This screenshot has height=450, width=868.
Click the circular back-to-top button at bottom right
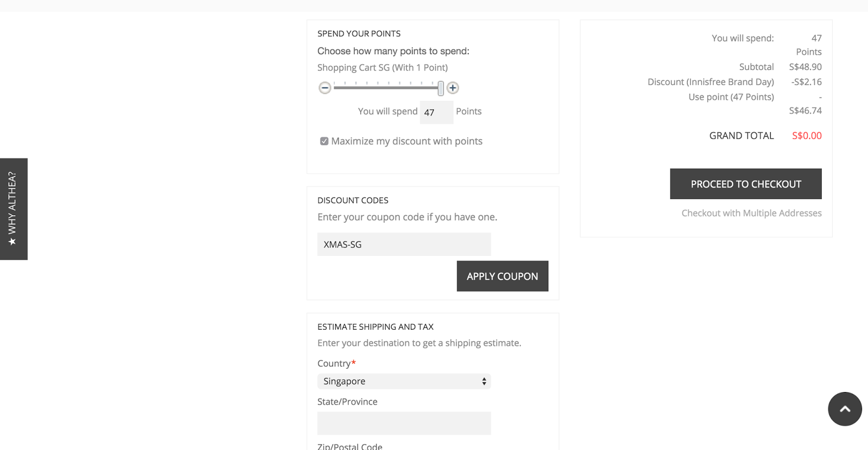point(844,409)
